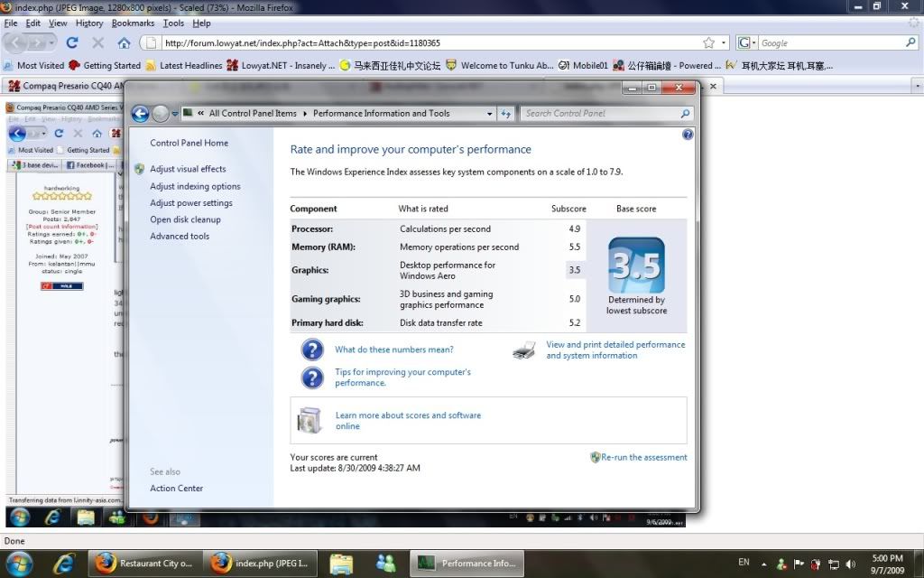
Task: Click the printer icon for detailed performance info
Action: [524, 350]
